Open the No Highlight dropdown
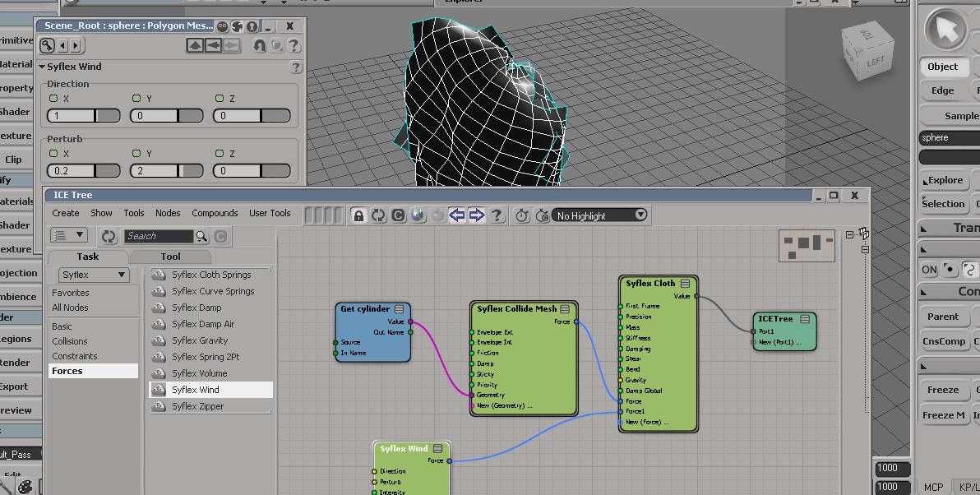This screenshot has width=980, height=495. [600, 215]
